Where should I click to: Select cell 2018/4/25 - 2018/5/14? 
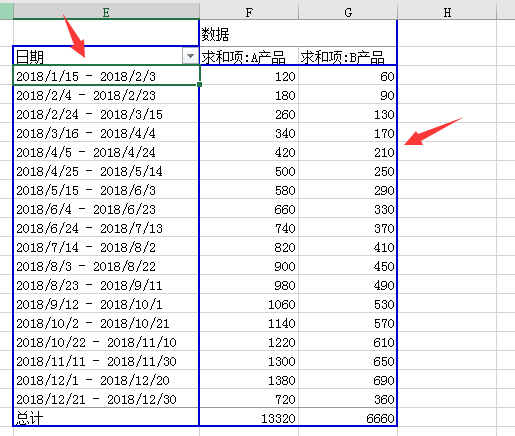(x=106, y=170)
